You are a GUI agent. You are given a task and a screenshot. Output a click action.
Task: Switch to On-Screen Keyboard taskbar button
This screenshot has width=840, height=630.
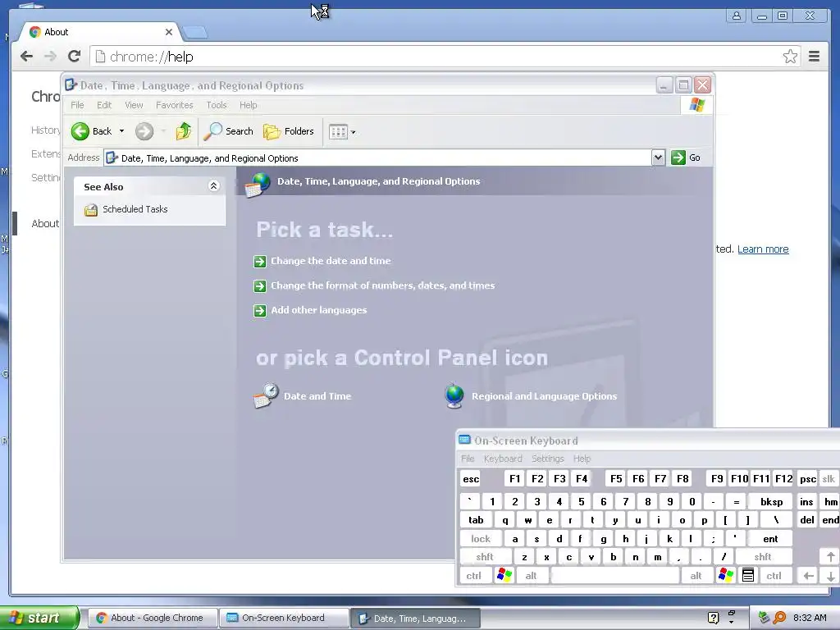[x=284, y=618]
